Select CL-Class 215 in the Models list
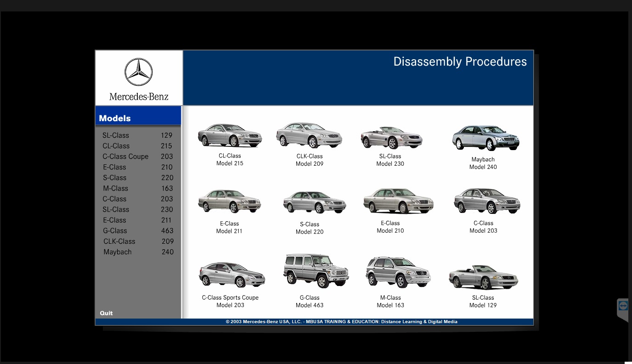Screen dimensions: 632x364 (137, 146)
